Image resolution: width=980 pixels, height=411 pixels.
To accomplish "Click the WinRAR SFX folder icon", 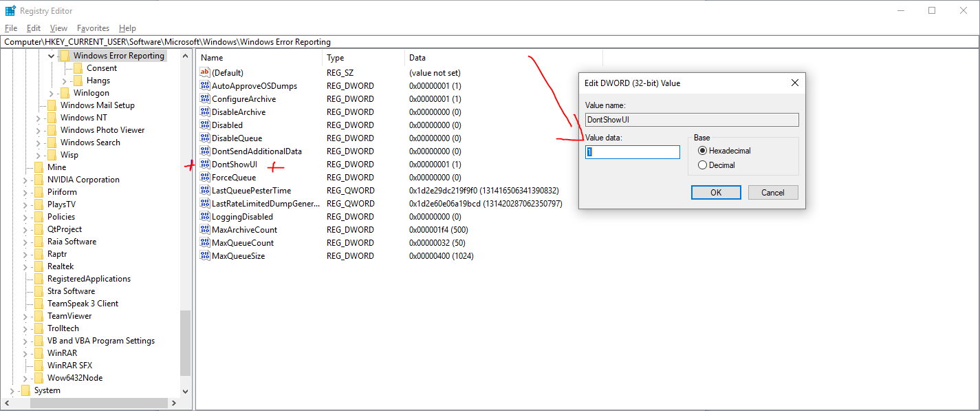I will pos(39,366).
